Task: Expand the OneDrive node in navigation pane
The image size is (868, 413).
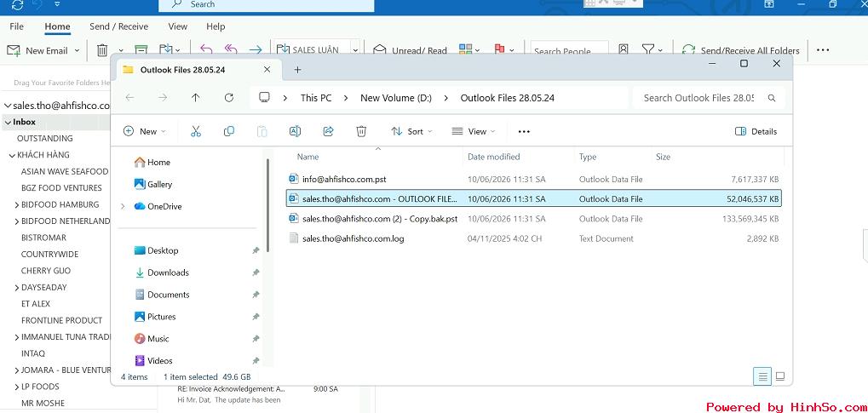Action: (x=123, y=206)
